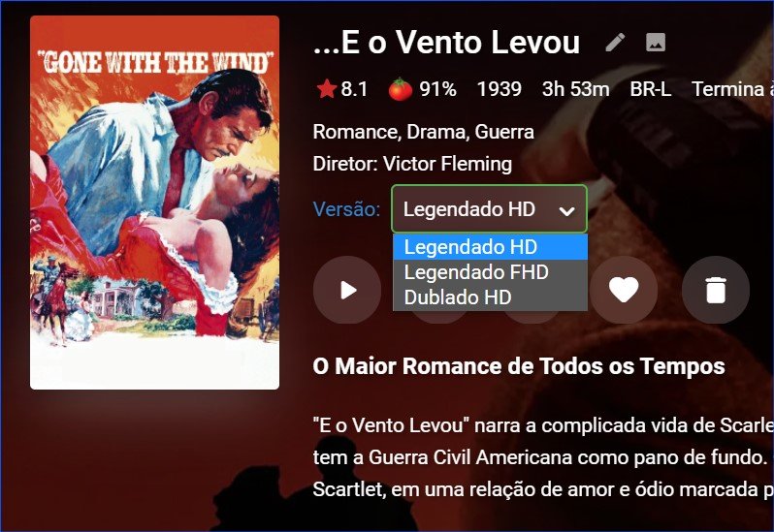
Task: Click the red star rating icon
Action: (326, 89)
